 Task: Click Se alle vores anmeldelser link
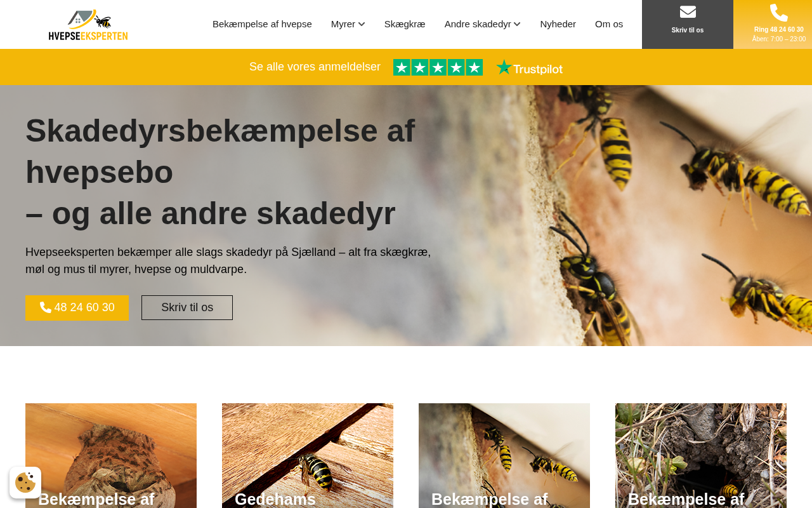click(x=315, y=67)
